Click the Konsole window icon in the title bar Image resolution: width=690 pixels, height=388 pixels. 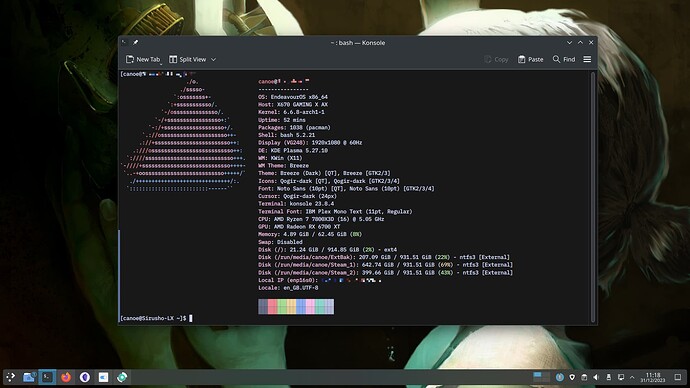point(125,42)
